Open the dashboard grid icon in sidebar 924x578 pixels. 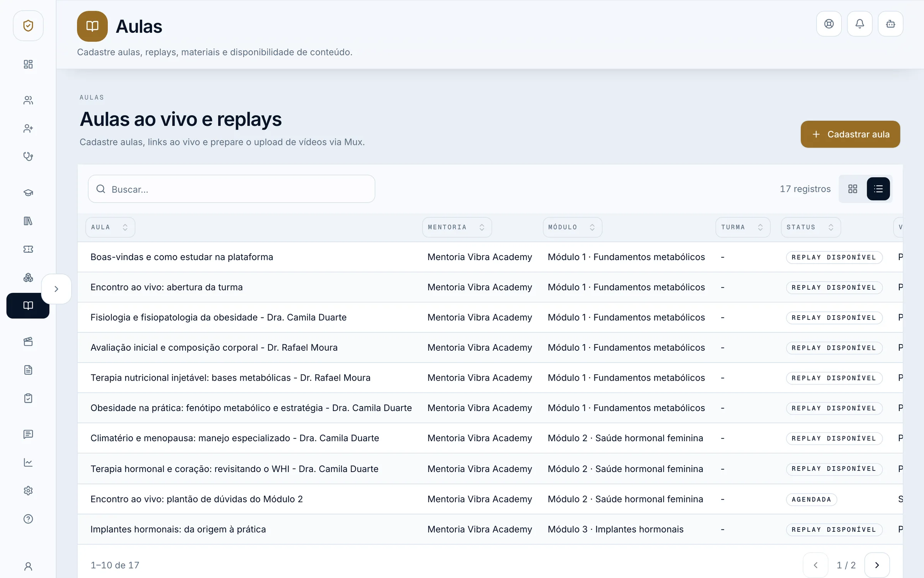tap(28, 64)
